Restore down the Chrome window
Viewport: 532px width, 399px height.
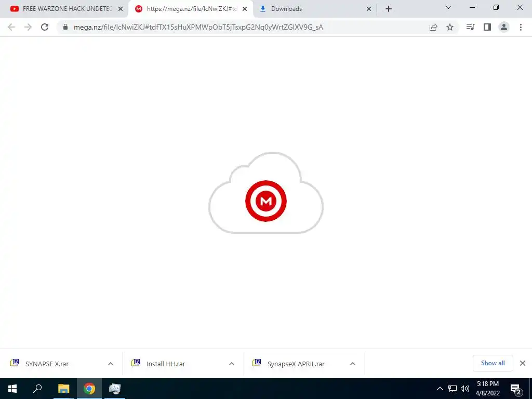[x=496, y=7]
